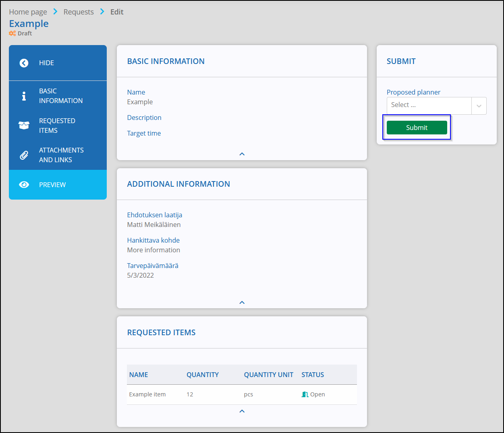The width and height of the screenshot is (504, 433).
Task: Click the 'pcs' unit cell
Action: click(x=249, y=394)
